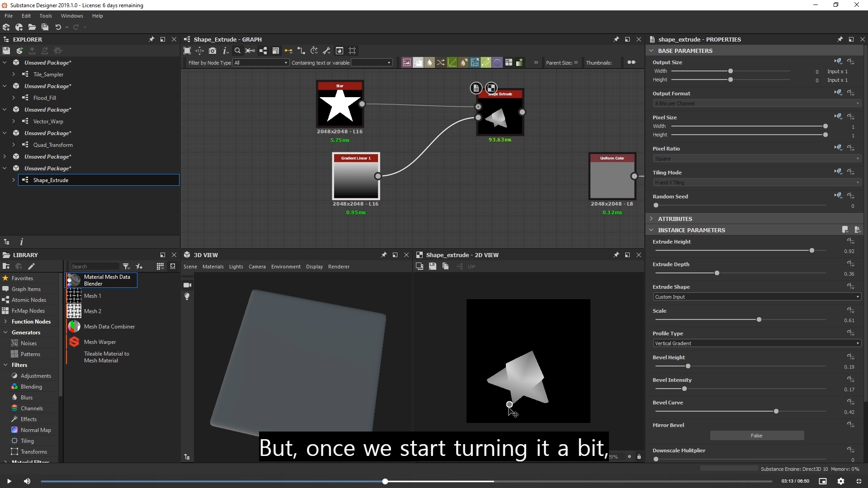Toggle 2D view lock icon
The width and height of the screenshot is (868, 488).
pos(639,457)
